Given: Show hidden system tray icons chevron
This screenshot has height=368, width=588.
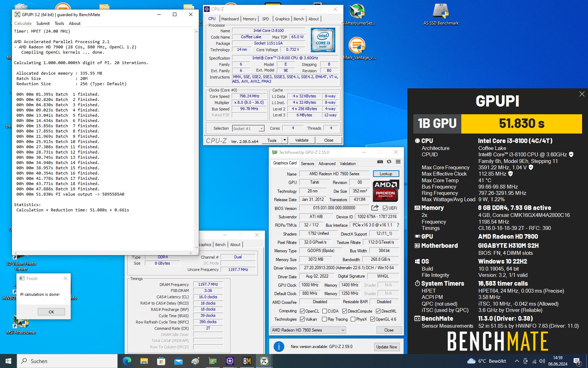Looking at the screenshot, I should coord(517,361).
